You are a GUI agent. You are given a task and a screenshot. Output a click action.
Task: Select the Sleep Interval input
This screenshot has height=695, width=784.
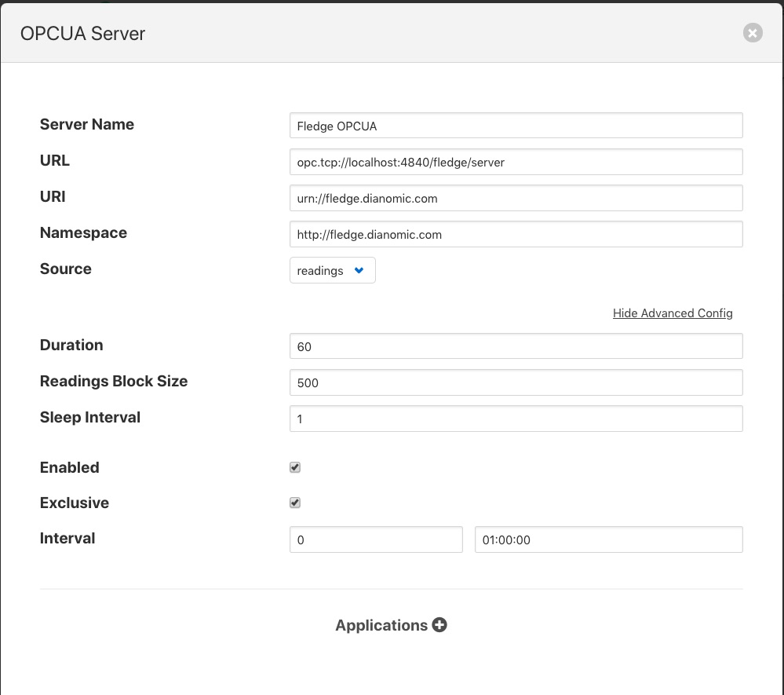[x=516, y=419]
